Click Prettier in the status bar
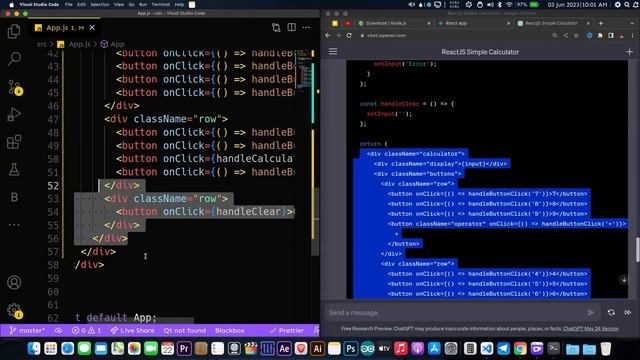Screen dimensions: 640x360 pyautogui.click(x=287, y=331)
